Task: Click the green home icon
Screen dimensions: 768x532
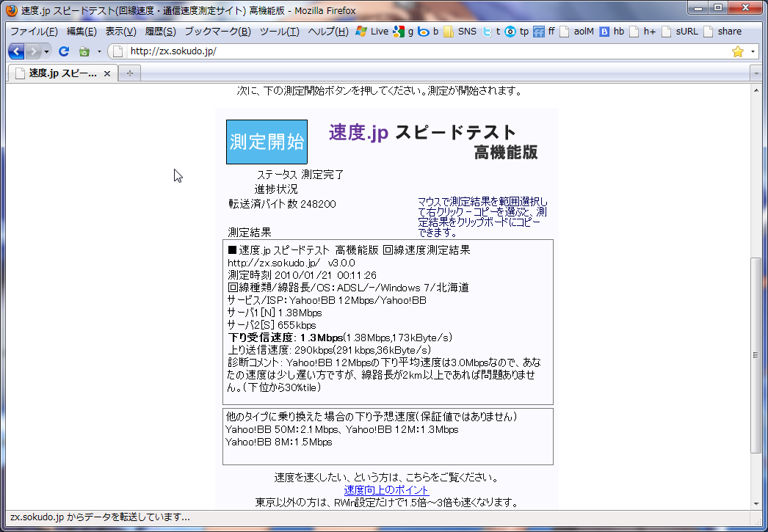Action: 84,51
